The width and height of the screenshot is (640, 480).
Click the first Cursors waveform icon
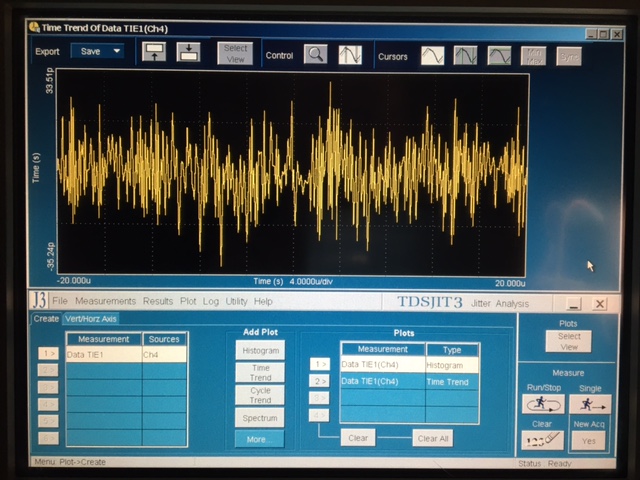click(x=432, y=56)
